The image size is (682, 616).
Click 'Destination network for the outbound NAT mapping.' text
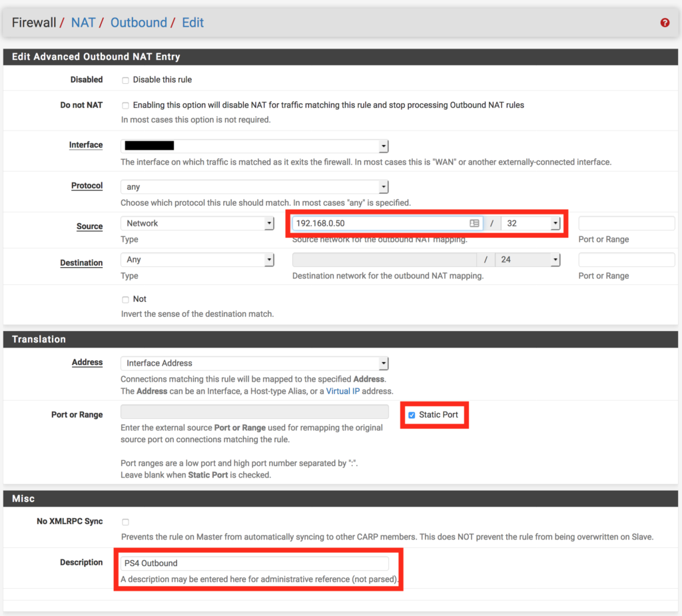click(388, 276)
